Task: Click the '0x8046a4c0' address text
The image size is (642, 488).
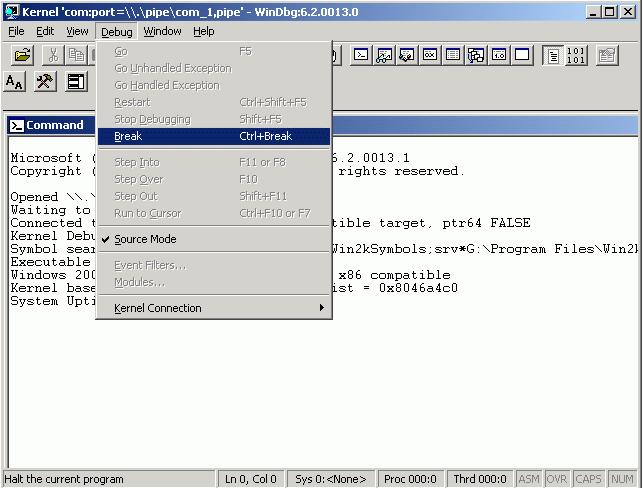Action: pos(418,288)
